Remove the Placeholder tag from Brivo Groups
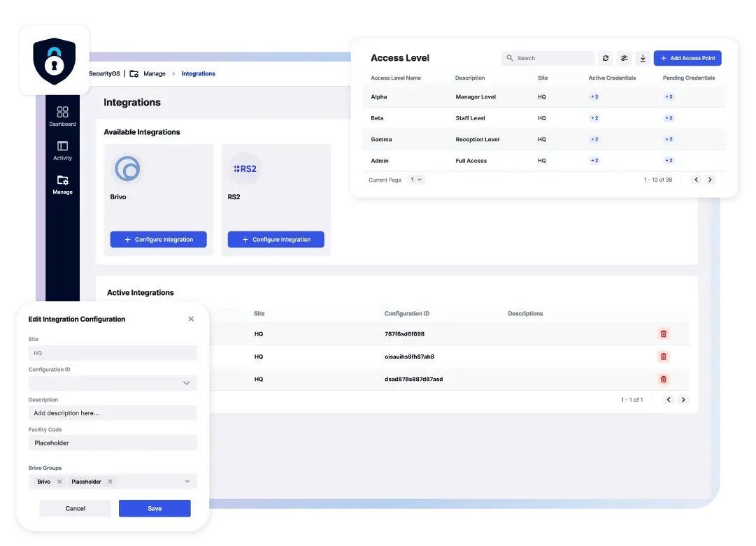Screen dimensions: 756x546 (110, 482)
